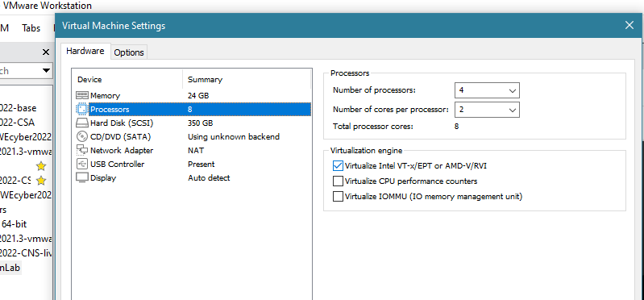644x300 pixels.
Task: Select the 64-bit VM in library
Action: (14, 224)
